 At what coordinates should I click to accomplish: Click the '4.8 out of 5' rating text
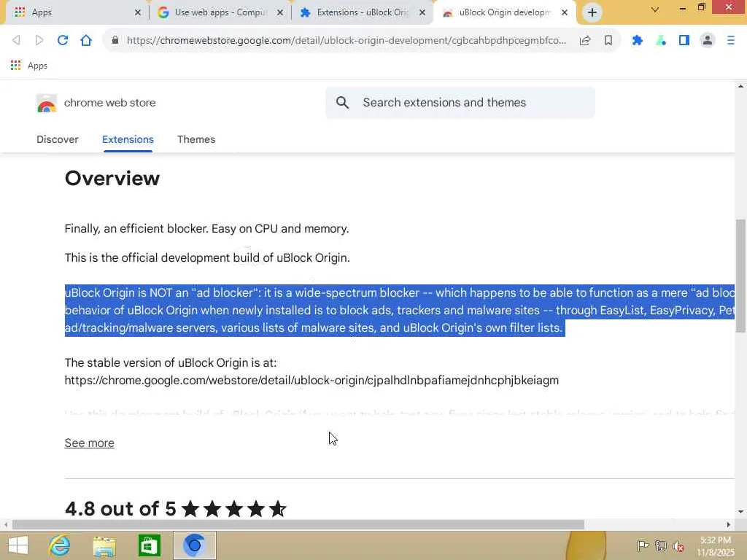(x=120, y=508)
